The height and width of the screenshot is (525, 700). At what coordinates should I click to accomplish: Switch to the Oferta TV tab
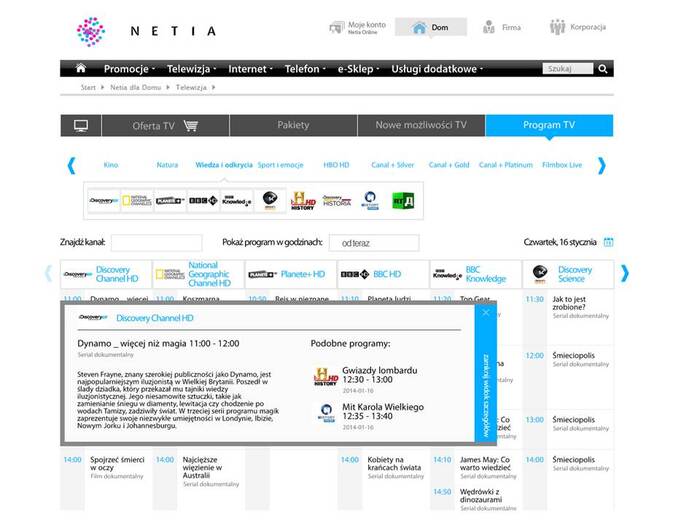pos(165,125)
